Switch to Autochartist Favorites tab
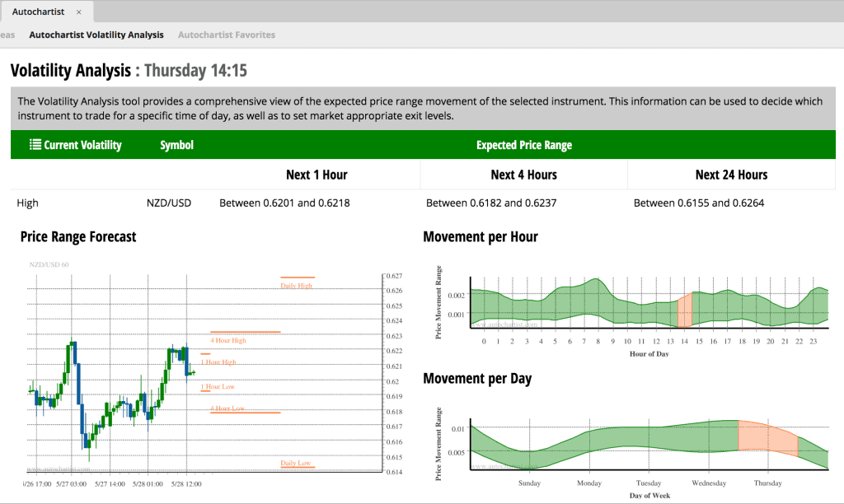Screen dimensions: 844x504 227,35
